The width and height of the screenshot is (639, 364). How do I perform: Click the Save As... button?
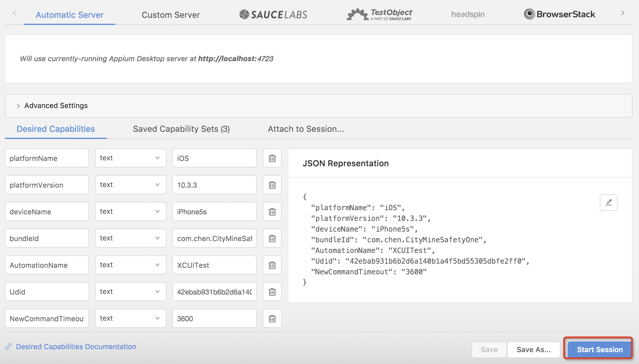point(534,349)
